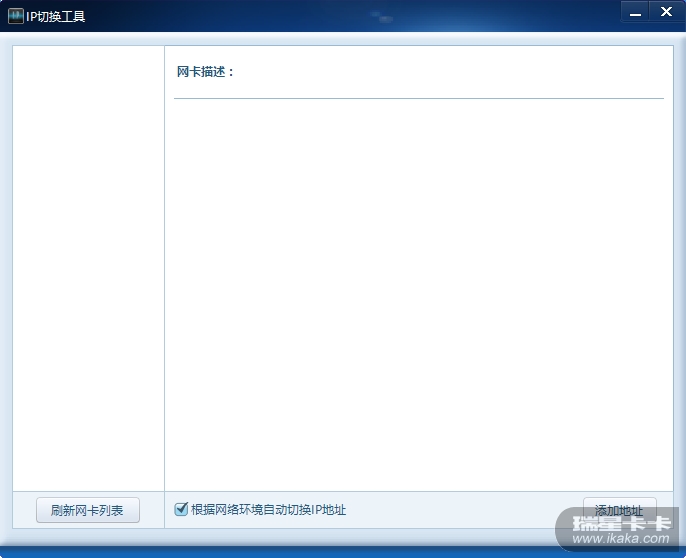Click the 添加地址 button

pyautogui.click(x=619, y=510)
